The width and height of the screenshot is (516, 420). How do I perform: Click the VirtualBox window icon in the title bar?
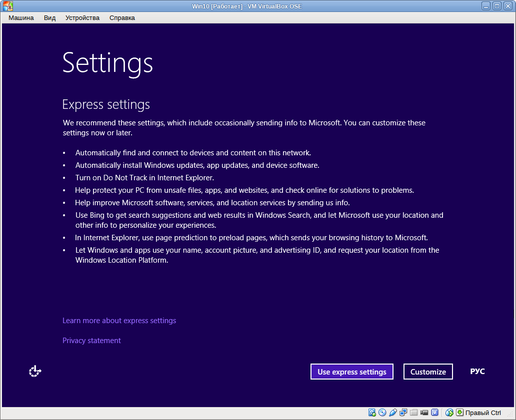pos(8,6)
